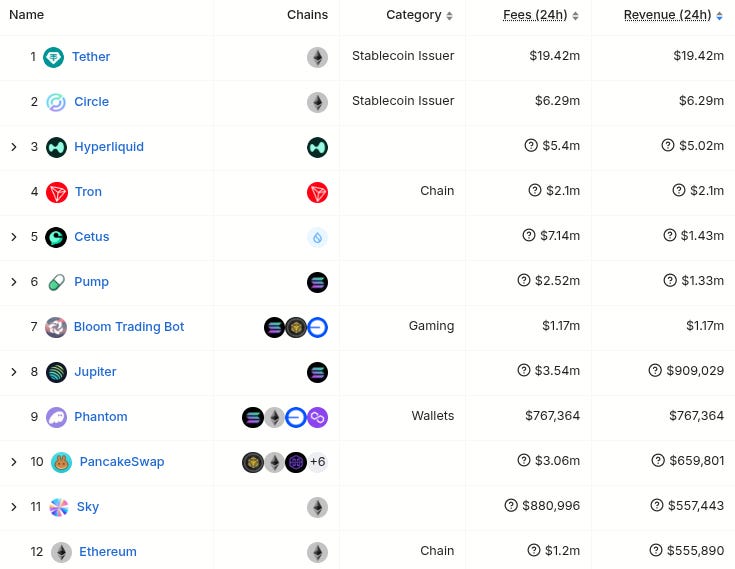Click the Ethereum logo beside its name
Viewport: 735px width, 569px height.
pos(61,552)
